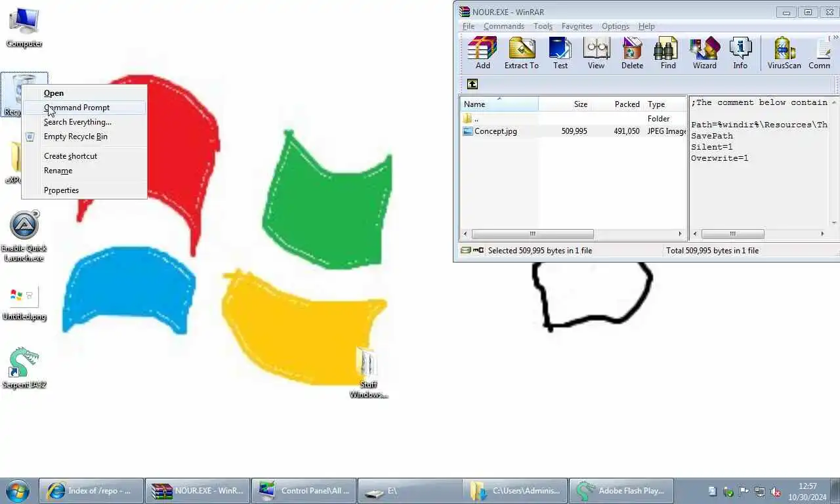The height and width of the screenshot is (504, 840).
Task: Select the Untitled.png desktop icon
Action: pyautogui.click(x=24, y=303)
